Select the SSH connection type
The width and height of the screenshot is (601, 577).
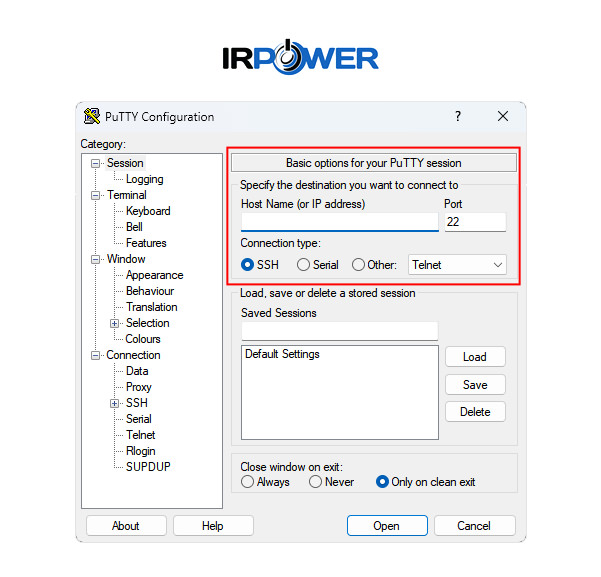click(x=248, y=265)
